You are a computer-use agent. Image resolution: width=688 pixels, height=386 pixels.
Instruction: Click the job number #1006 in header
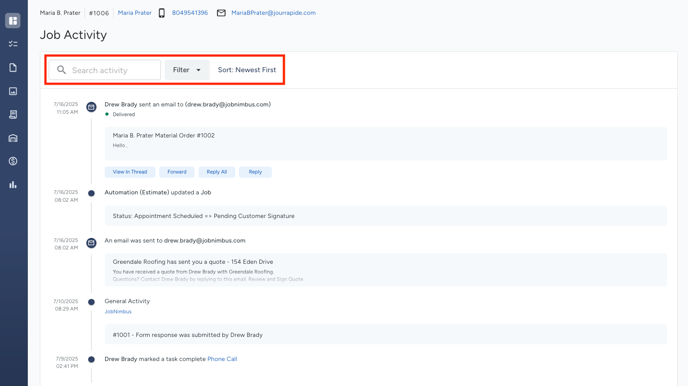[x=99, y=13]
